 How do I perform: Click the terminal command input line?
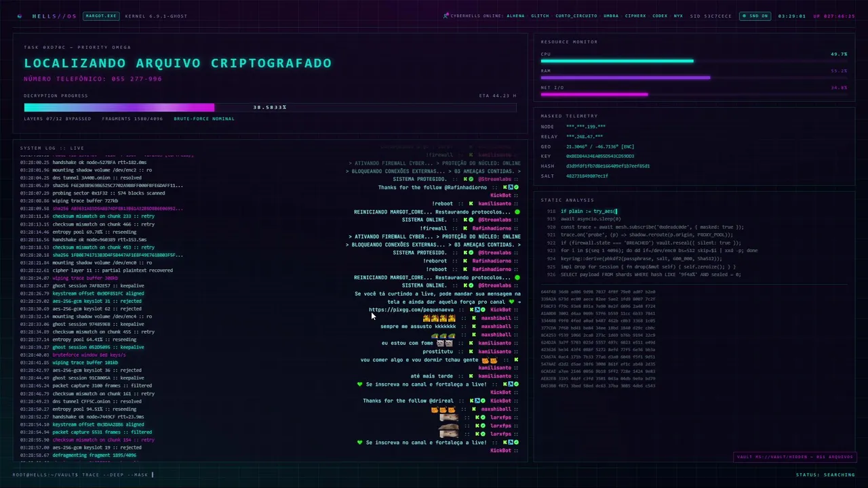tap(83, 474)
